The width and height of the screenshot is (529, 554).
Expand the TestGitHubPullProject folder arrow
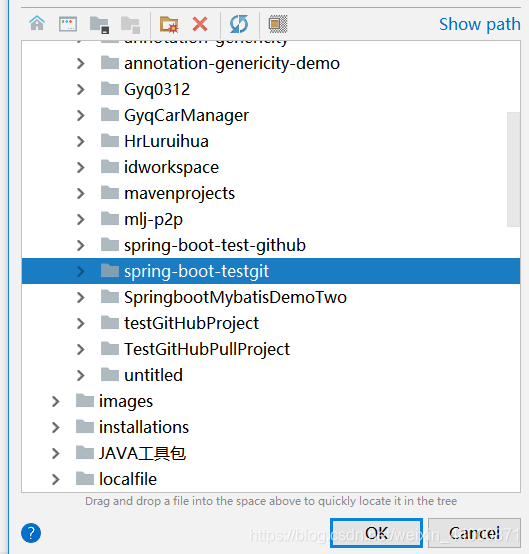click(81, 349)
